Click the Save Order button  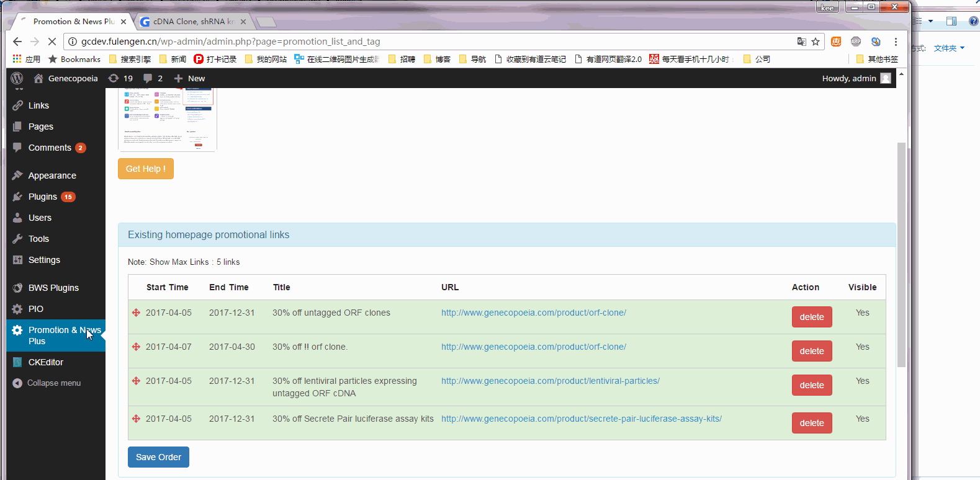[x=158, y=457]
